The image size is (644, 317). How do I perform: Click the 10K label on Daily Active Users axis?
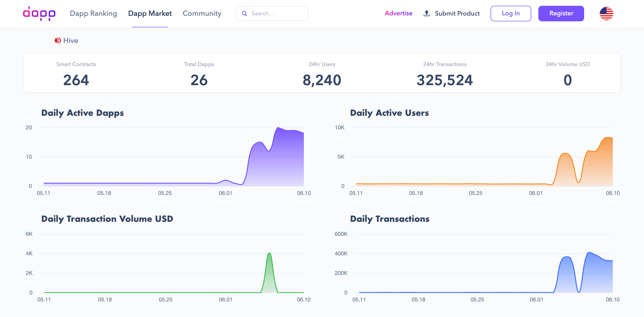[339, 128]
